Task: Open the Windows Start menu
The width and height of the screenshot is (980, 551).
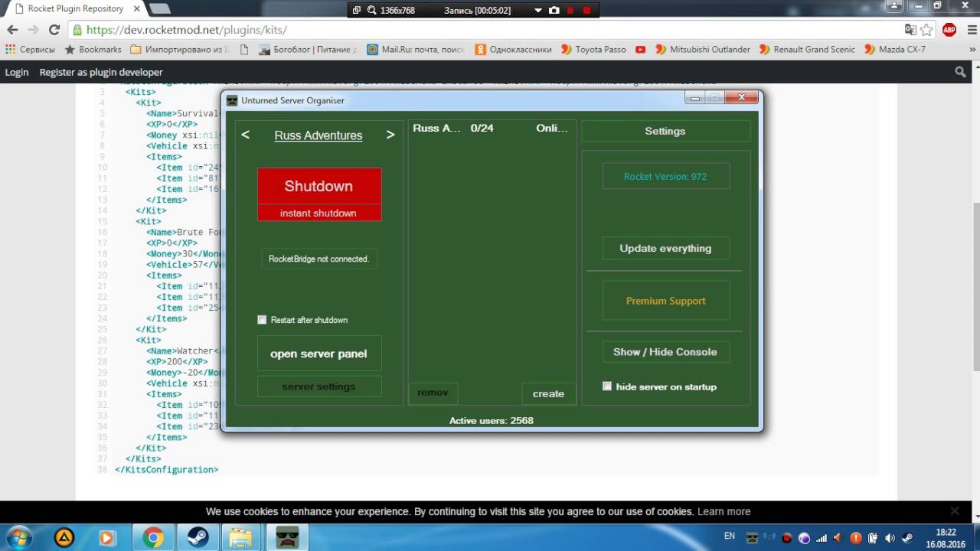Action: pyautogui.click(x=19, y=537)
